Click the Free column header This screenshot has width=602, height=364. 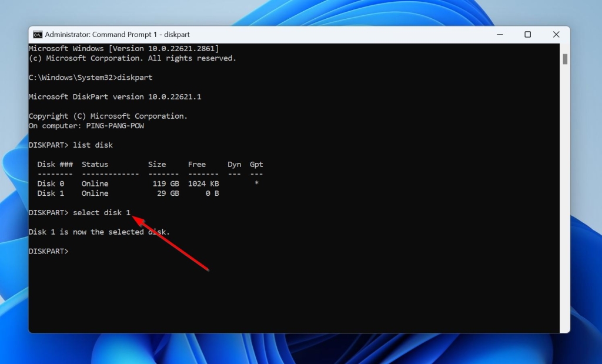[197, 164]
